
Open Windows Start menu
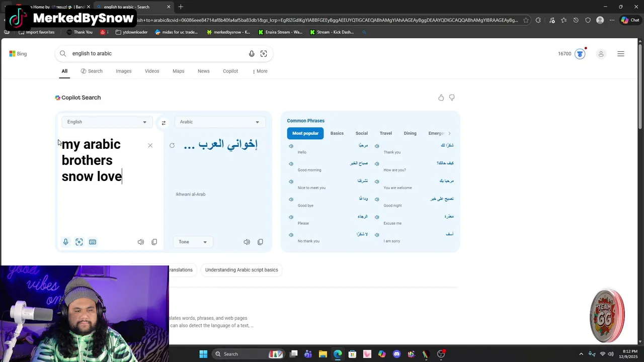[203, 354]
